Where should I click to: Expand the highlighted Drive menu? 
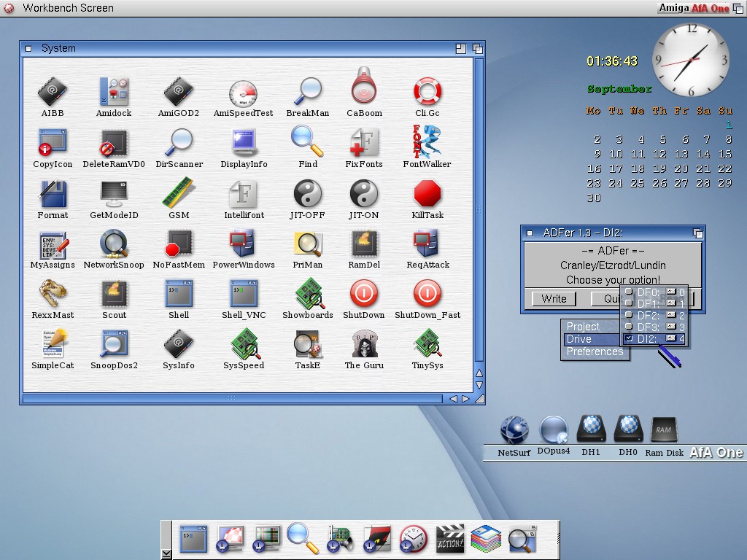click(x=579, y=339)
